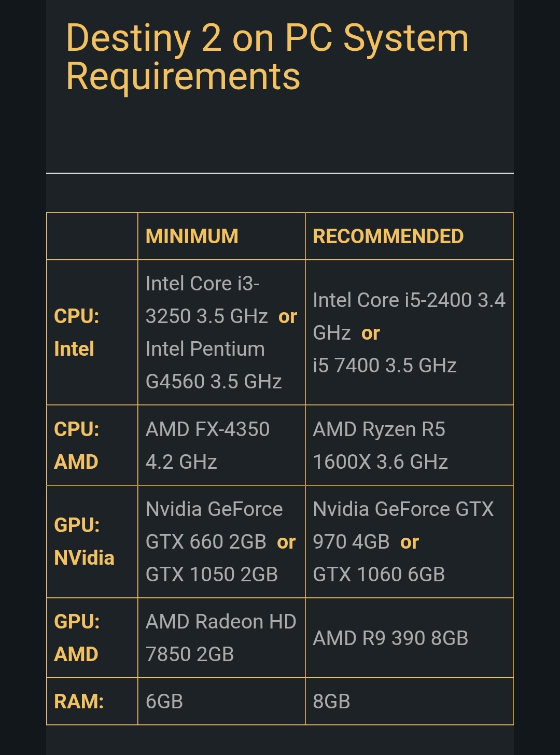Screen dimensions: 560x755
Task: Click the RAM: row label
Action: pos(79,702)
